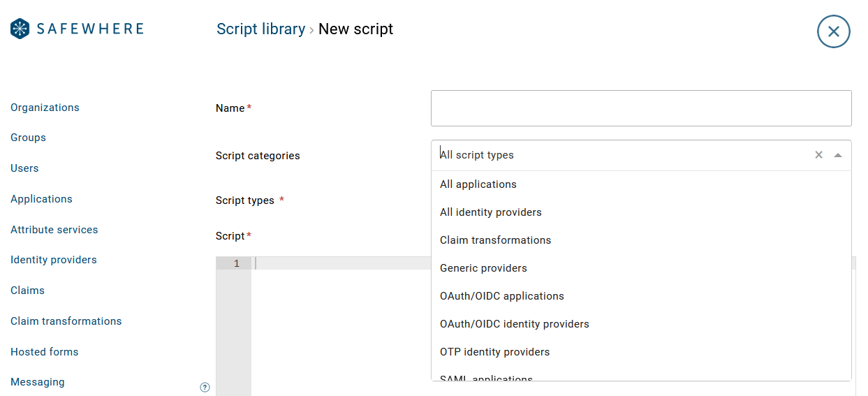Pick Claim transformations in dropdown list
The height and width of the screenshot is (396, 868).
coord(495,240)
